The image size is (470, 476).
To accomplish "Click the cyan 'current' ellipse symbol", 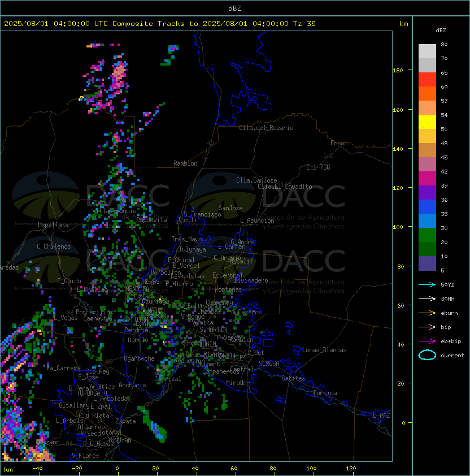I will [x=427, y=355].
